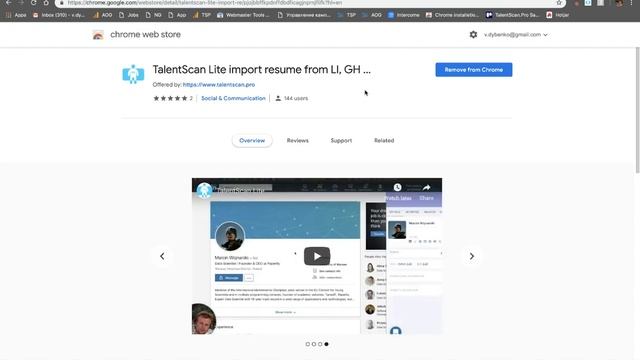Open the Chrome three-dot menu
This screenshot has width=640, height=360.
pos(631,3)
